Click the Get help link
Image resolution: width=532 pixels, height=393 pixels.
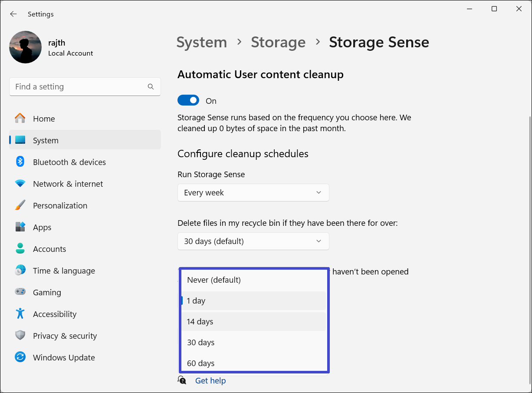(x=210, y=381)
